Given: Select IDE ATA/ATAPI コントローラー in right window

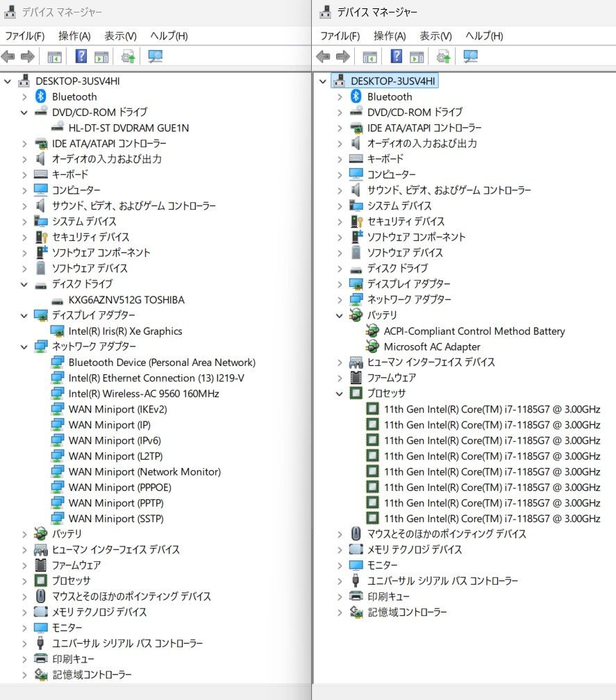Looking at the screenshot, I should pos(424,128).
